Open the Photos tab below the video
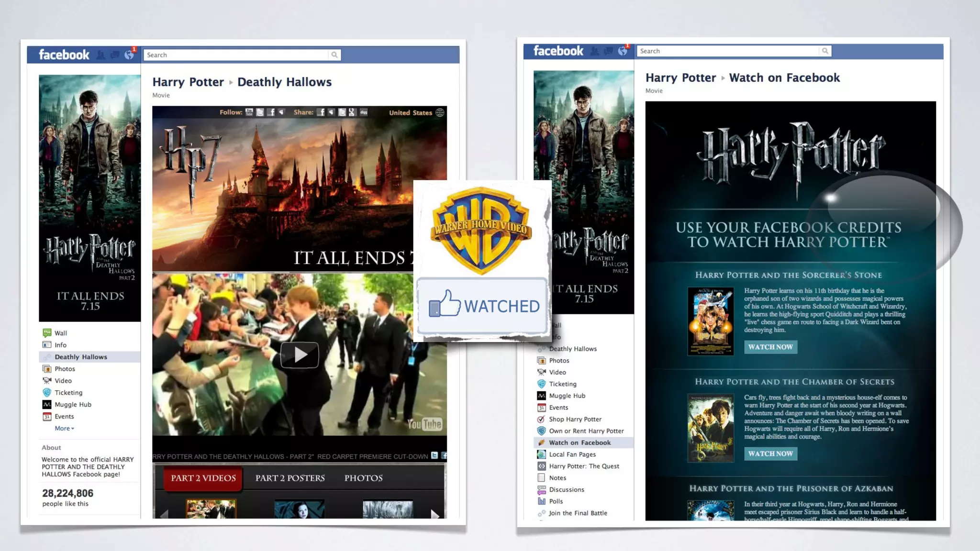The image size is (980, 551). coord(363,478)
